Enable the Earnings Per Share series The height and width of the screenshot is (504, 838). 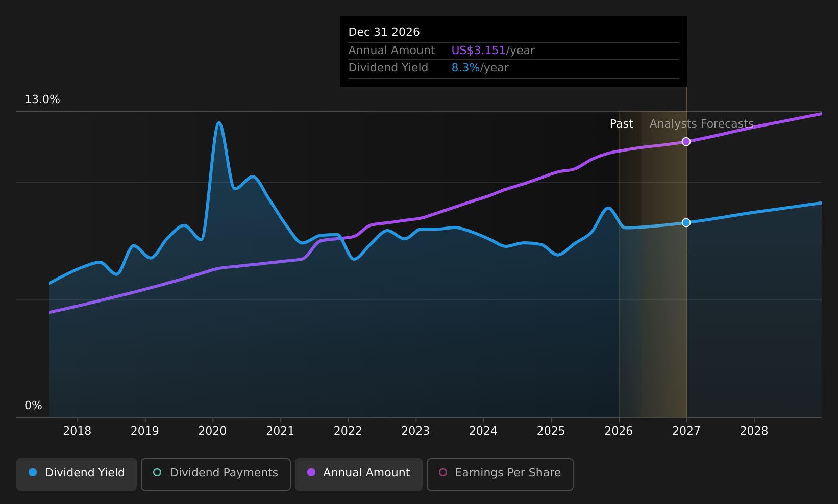(500, 474)
